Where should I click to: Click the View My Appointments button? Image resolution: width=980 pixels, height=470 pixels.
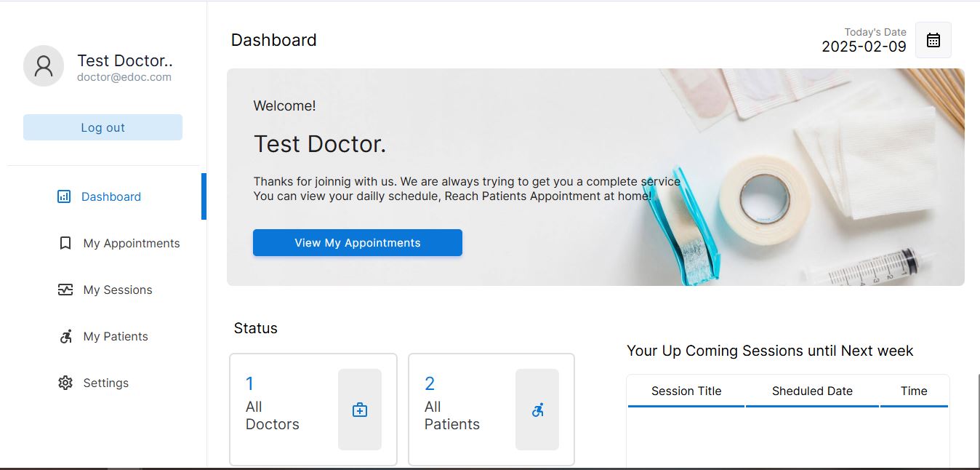click(358, 243)
